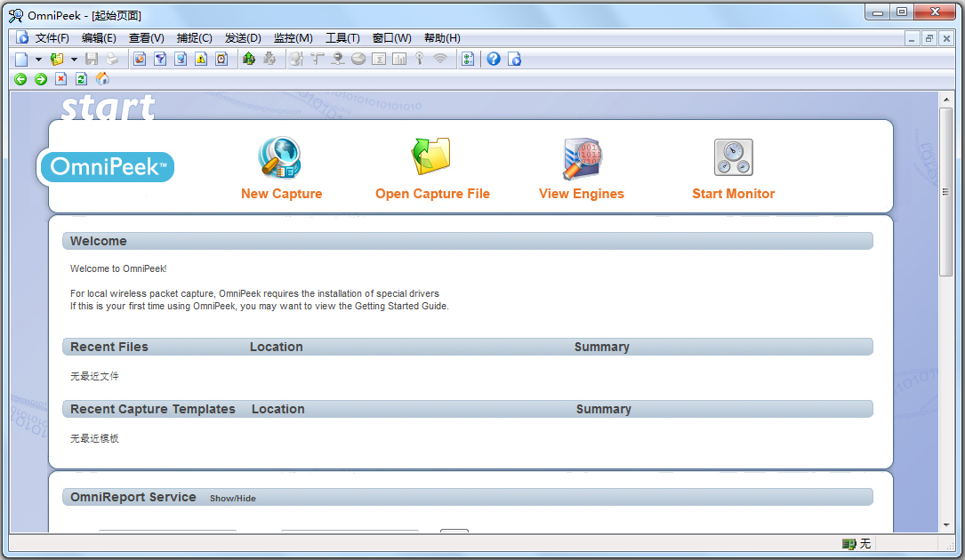Click the Refresh page icon
The width and height of the screenshot is (965, 560).
81,79
